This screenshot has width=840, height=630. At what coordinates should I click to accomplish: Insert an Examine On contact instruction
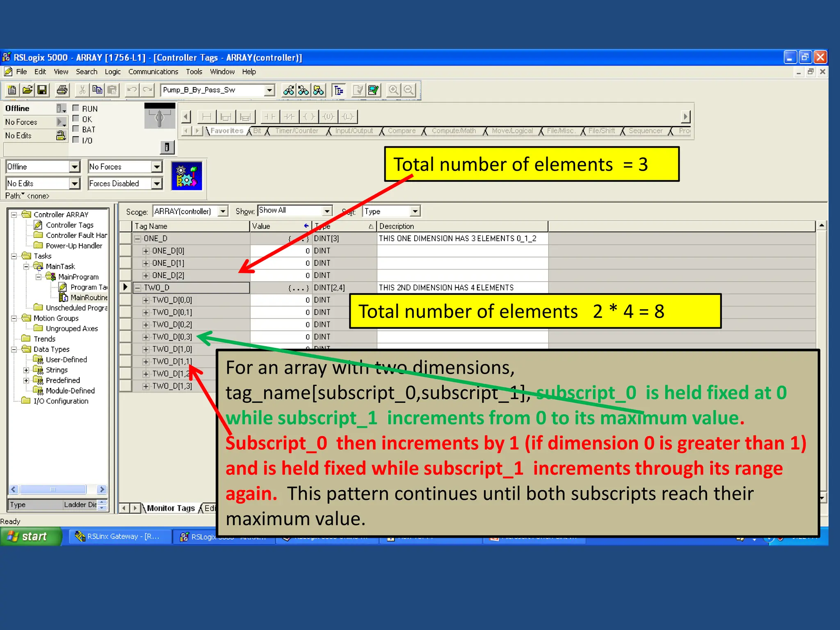(270, 117)
